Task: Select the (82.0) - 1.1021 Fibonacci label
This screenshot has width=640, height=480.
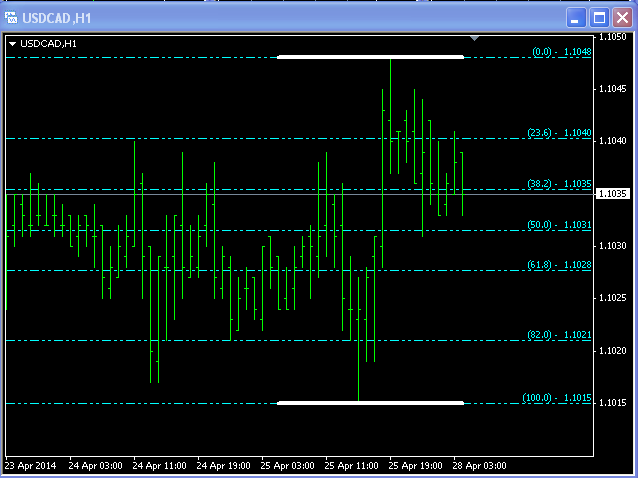Action: tap(559, 335)
